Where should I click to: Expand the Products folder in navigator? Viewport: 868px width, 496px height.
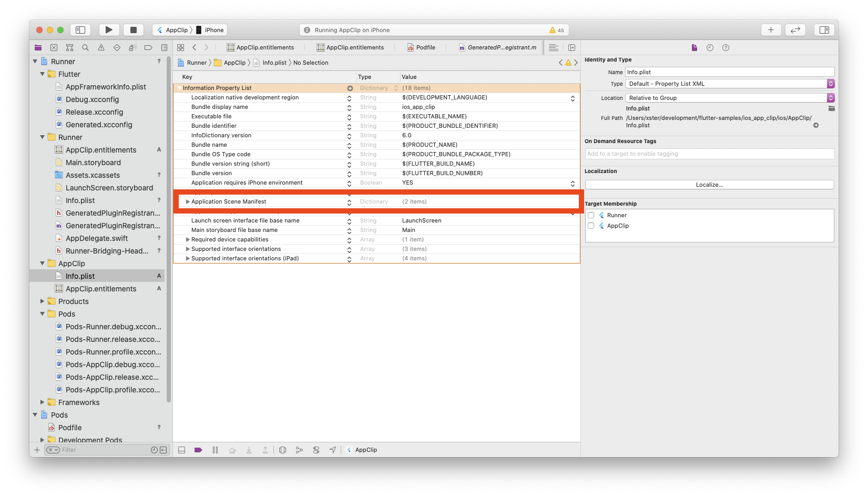tap(43, 301)
